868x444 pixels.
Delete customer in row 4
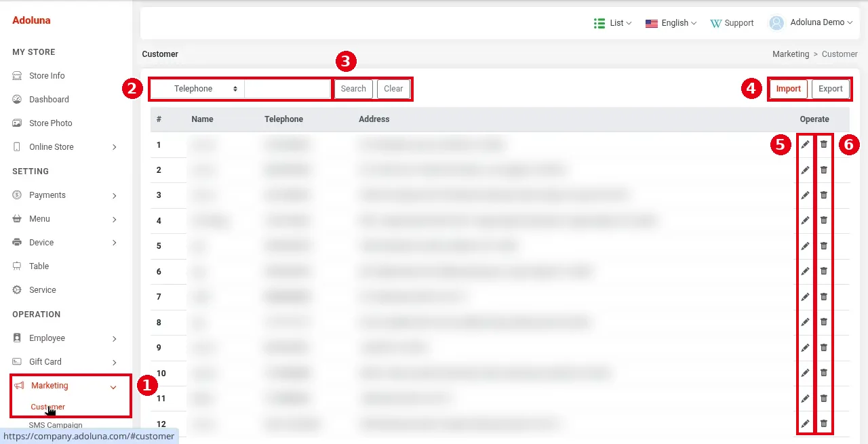[824, 220]
